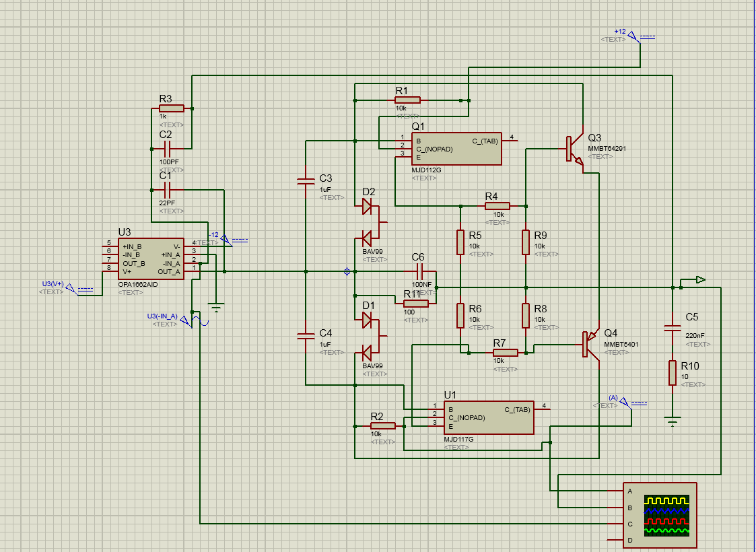Screen dimensions: 756x552
Task: Select the (A) probe marker near Q4
Action: (626, 403)
